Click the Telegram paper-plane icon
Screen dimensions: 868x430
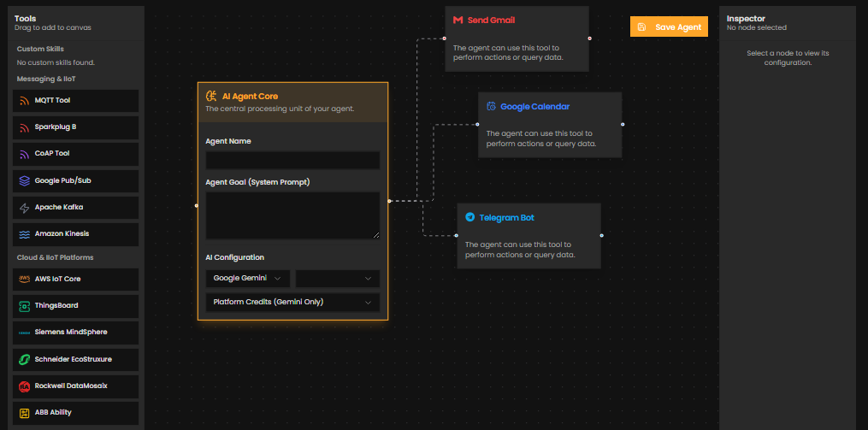point(470,217)
